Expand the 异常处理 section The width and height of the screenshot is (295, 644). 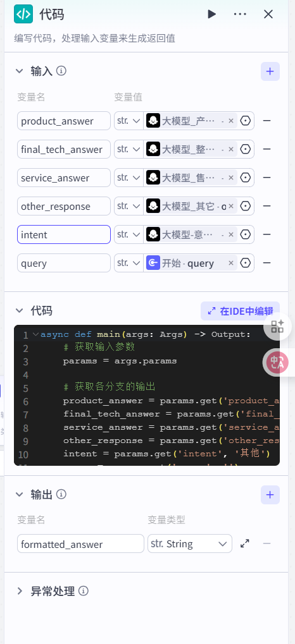(x=20, y=592)
